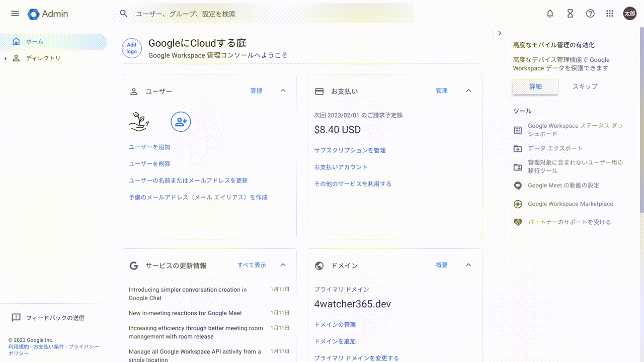Screen dimensions: 644x362
Task: Collapse the right side panel chevron
Action: point(500,33)
